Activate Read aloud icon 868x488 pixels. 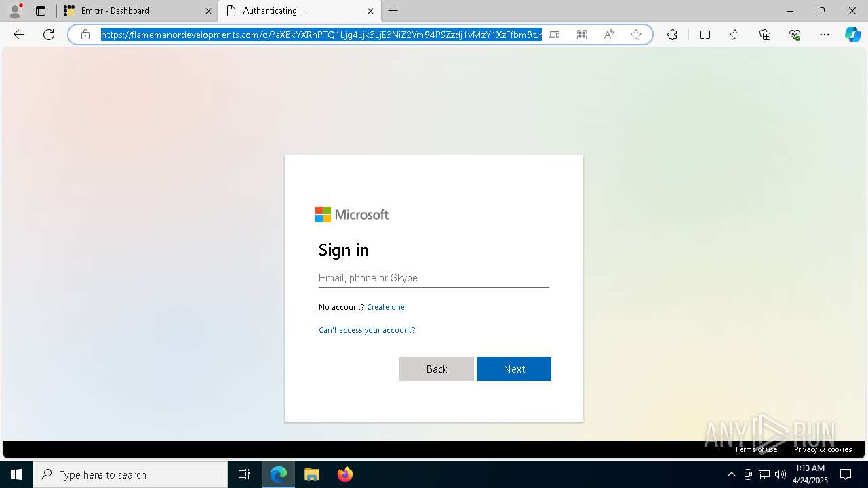click(609, 35)
